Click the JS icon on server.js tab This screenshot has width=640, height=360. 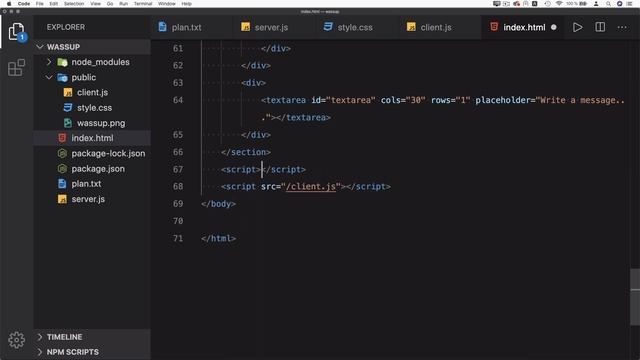[x=245, y=27]
